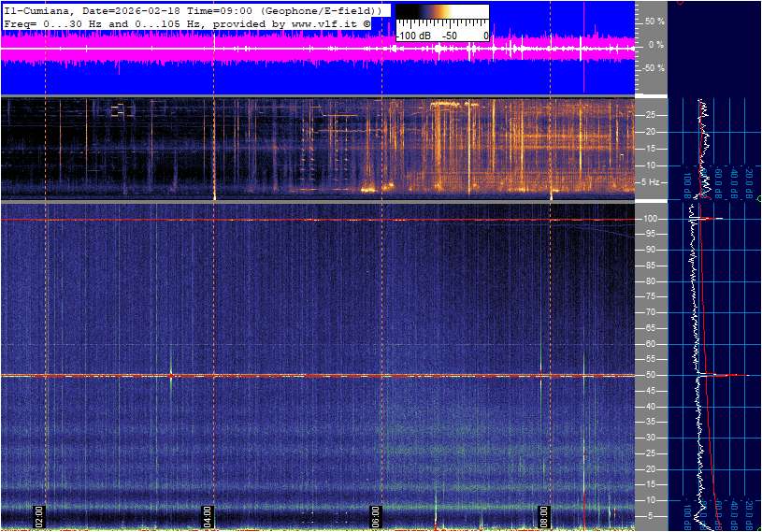Click the I1-Cumiana date title text

pos(193,9)
